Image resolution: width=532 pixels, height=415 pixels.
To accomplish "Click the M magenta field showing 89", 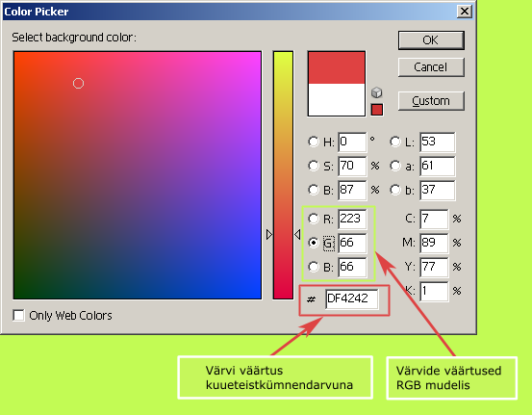I will coord(434,244).
